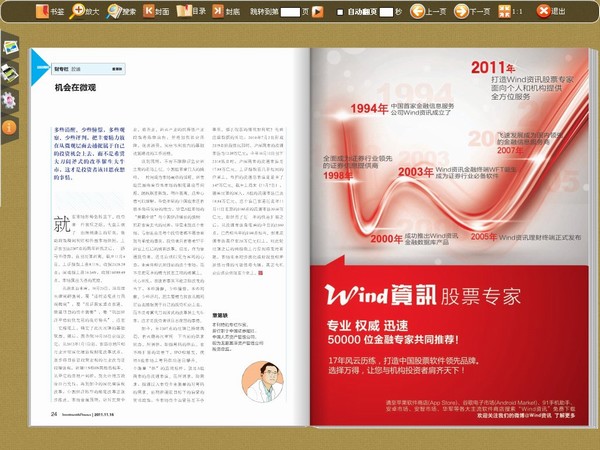The height and width of the screenshot is (450, 600).
Task: Click the 2011年 timeline label
Action: 493,68
